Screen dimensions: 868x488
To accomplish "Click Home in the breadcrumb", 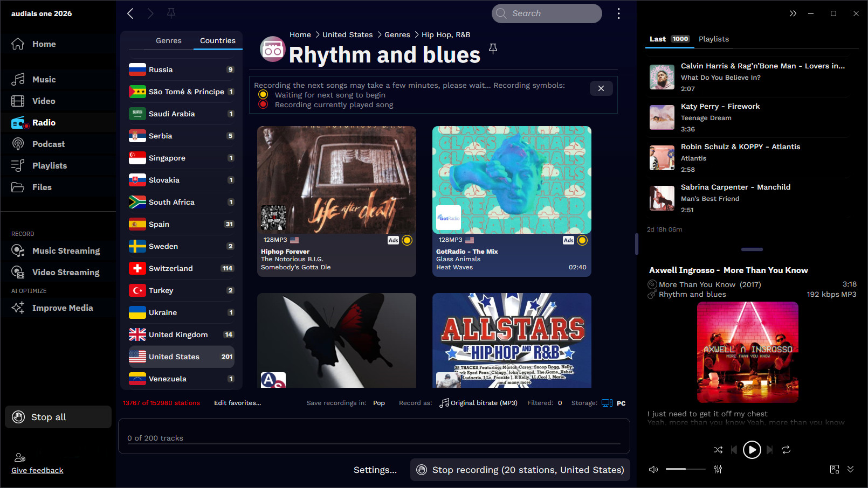I will pos(300,34).
